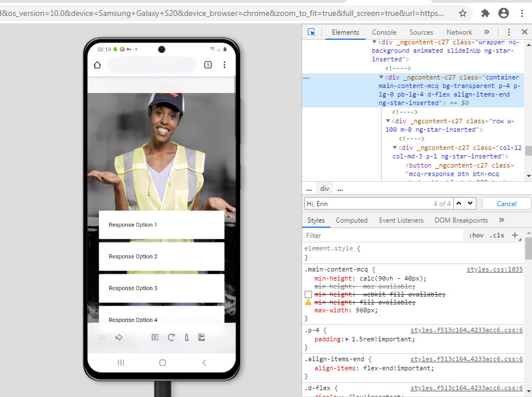Open the Styles pane tab

point(316,220)
